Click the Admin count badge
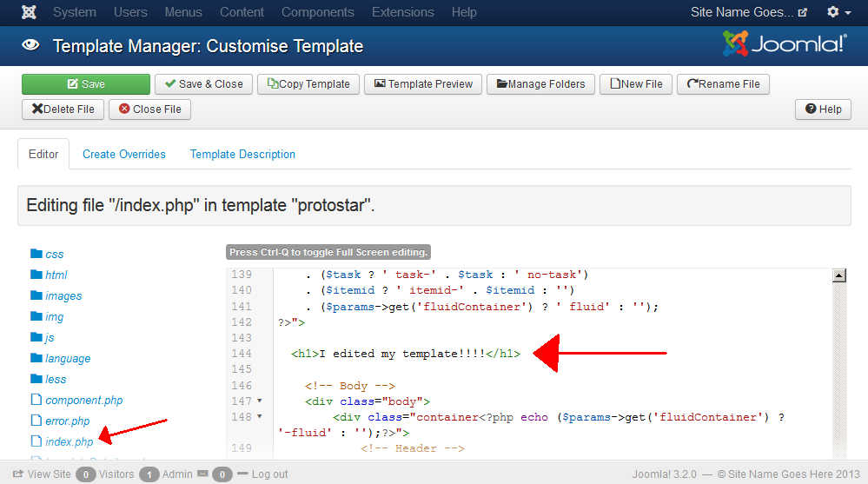Viewport: 868px width, 484px height. click(149, 474)
